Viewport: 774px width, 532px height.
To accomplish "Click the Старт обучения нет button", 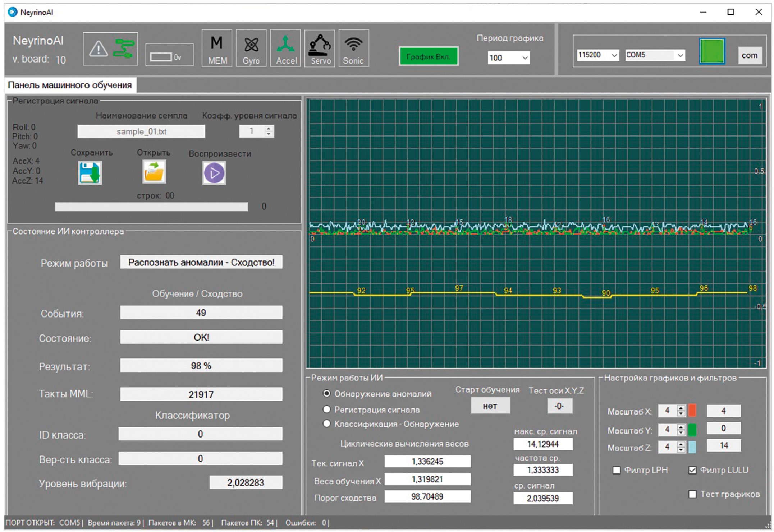I will click(x=490, y=406).
